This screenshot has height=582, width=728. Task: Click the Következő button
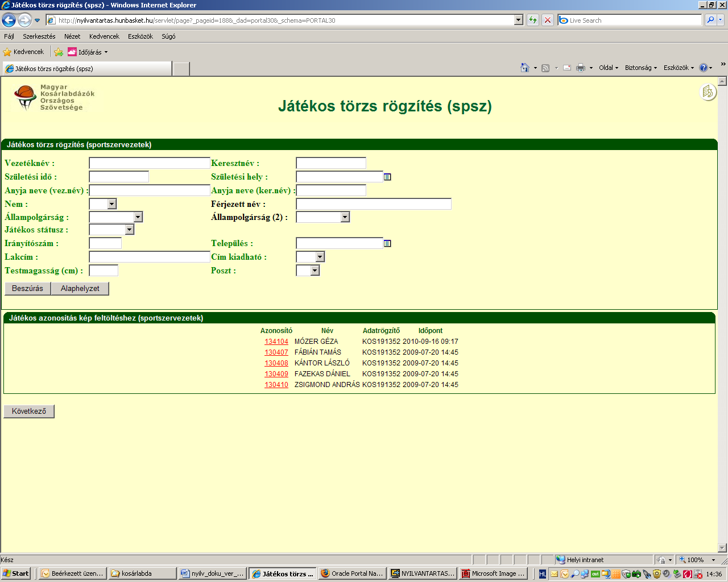[x=29, y=411]
